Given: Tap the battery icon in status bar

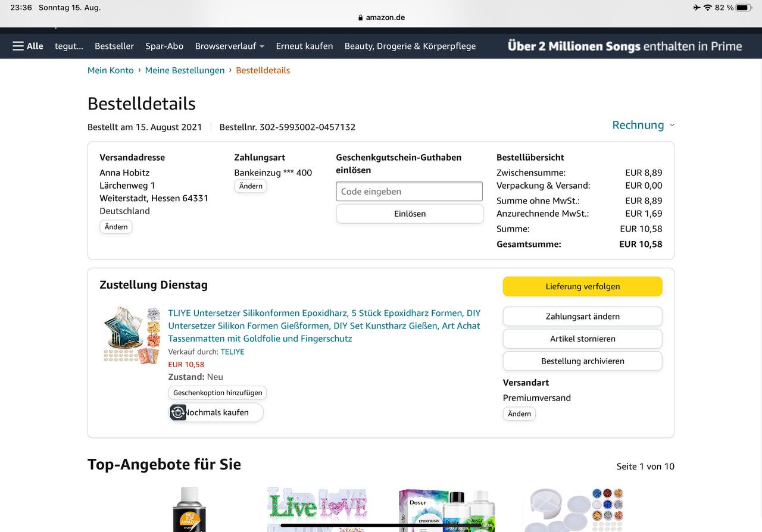Looking at the screenshot, I should (x=744, y=8).
